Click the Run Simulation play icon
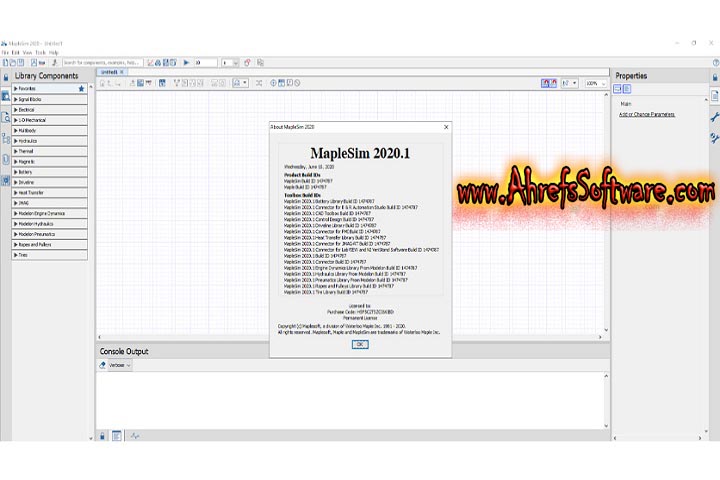 click(187, 62)
